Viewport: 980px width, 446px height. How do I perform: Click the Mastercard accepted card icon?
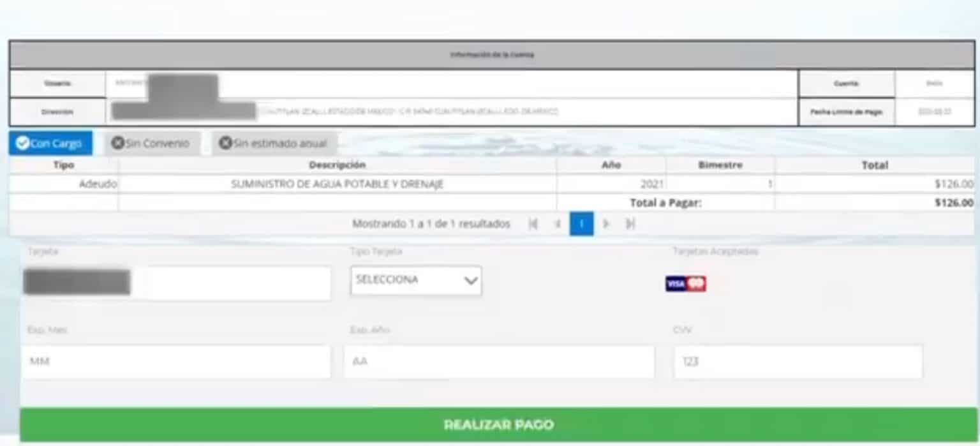click(x=697, y=283)
